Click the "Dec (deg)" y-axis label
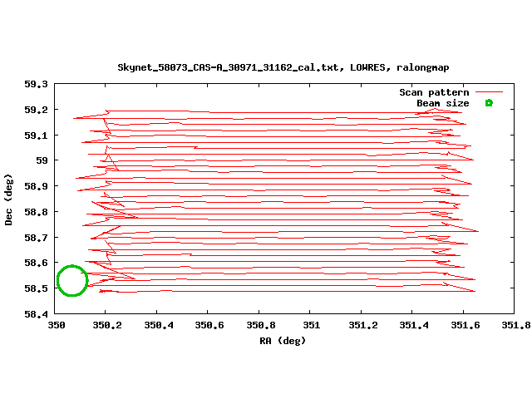Viewport: 532px width, 399px height. tap(9, 199)
